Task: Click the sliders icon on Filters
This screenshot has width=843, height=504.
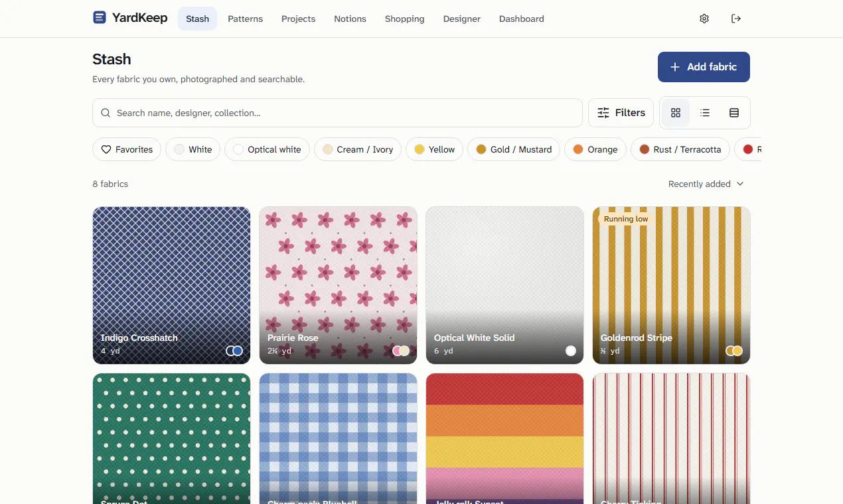Action: 603,113
